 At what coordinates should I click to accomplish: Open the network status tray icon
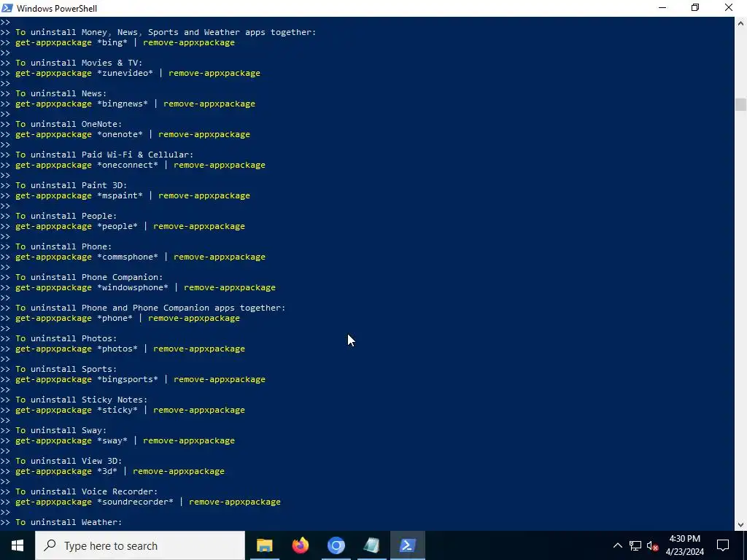[635, 545]
